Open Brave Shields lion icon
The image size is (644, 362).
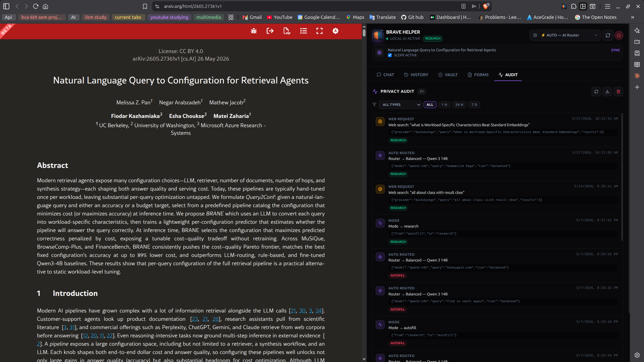486,6
